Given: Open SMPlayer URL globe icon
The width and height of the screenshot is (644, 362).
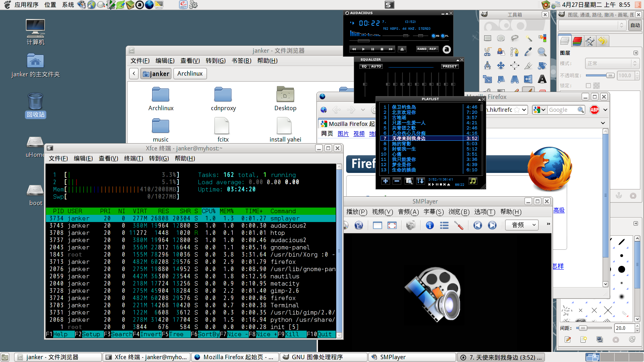Looking at the screenshot, I should [359, 225].
